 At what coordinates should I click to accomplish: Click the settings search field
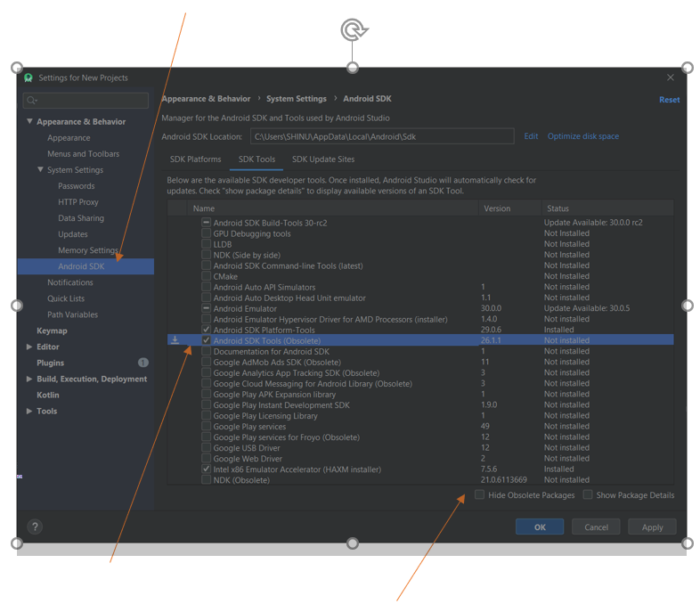(x=85, y=101)
